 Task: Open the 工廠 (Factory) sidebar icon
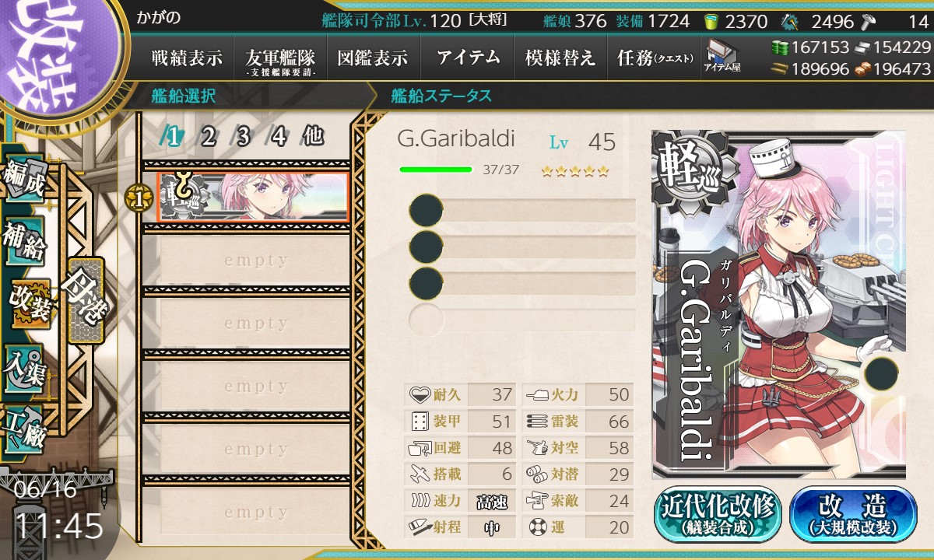click(x=25, y=426)
